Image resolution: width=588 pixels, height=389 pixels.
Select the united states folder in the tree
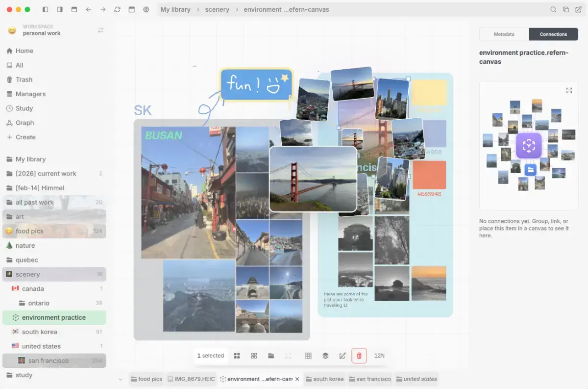(54, 346)
